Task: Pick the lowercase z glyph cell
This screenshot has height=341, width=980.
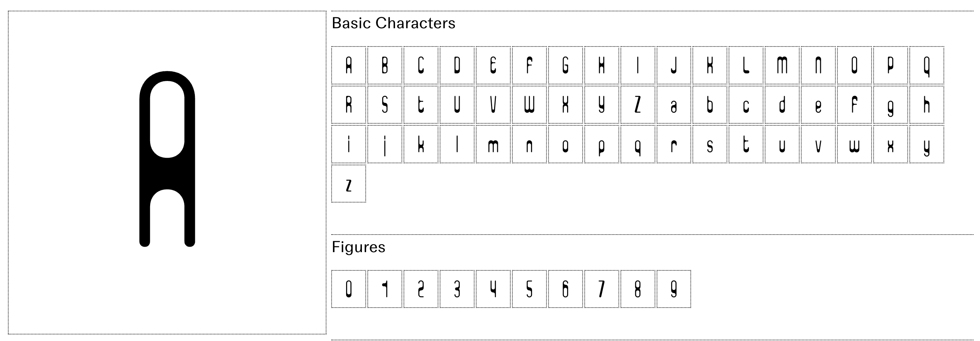Action: pyautogui.click(x=348, y=184)
